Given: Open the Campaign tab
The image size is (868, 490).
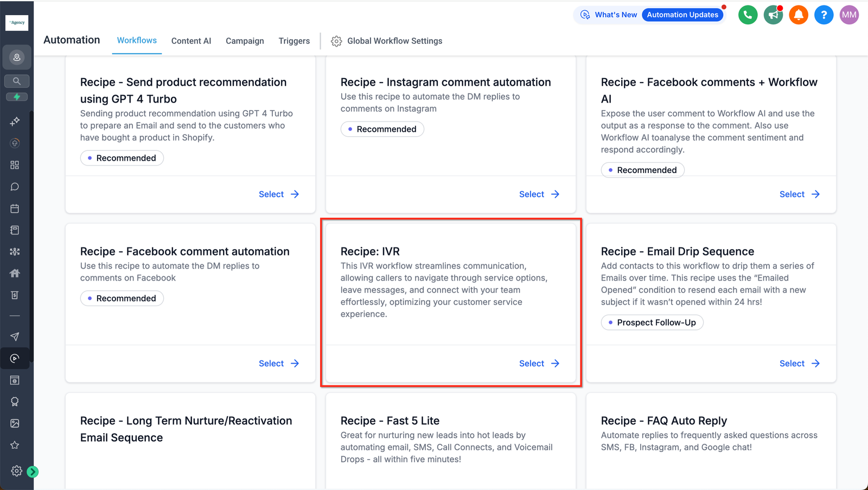Looking at the screenshot, I should pos(245,41).
